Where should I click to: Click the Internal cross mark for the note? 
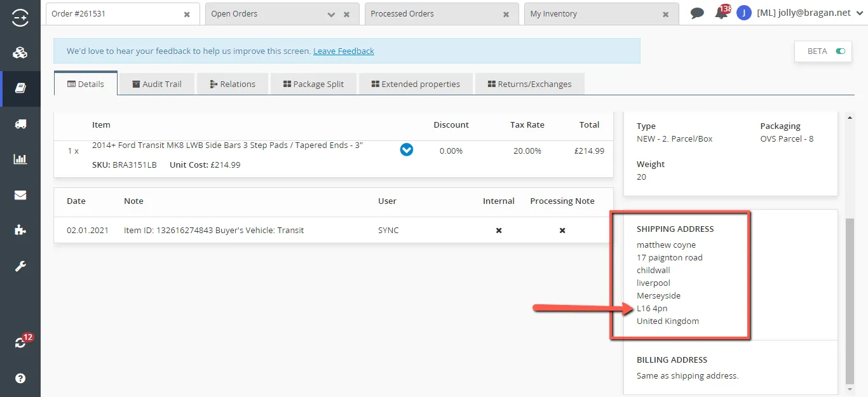click(499, 230)
